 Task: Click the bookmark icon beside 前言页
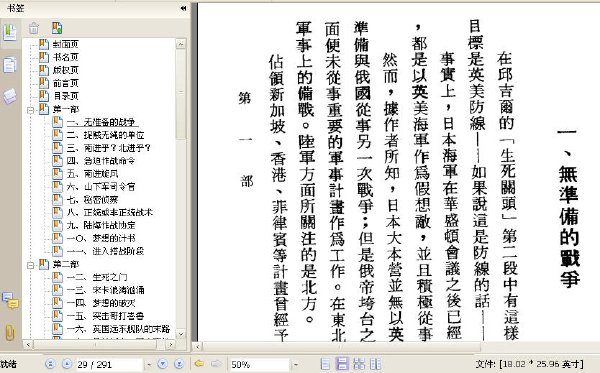[44, 83]
